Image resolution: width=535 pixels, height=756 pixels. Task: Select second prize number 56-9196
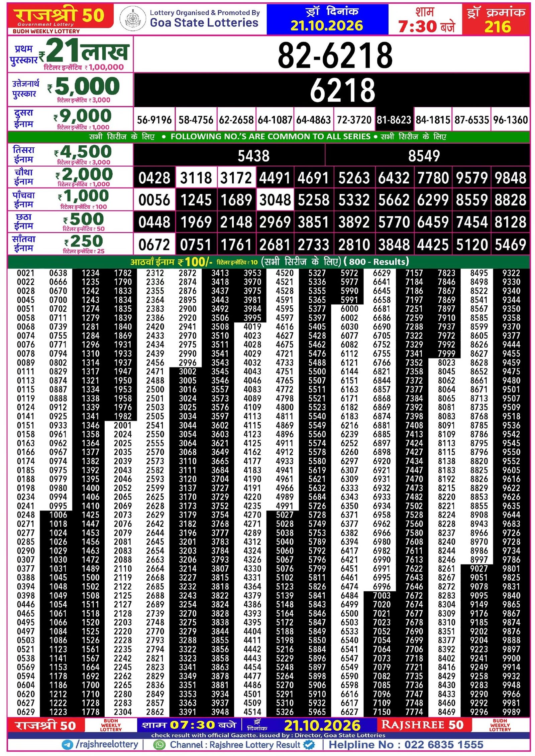pos(154,120)
